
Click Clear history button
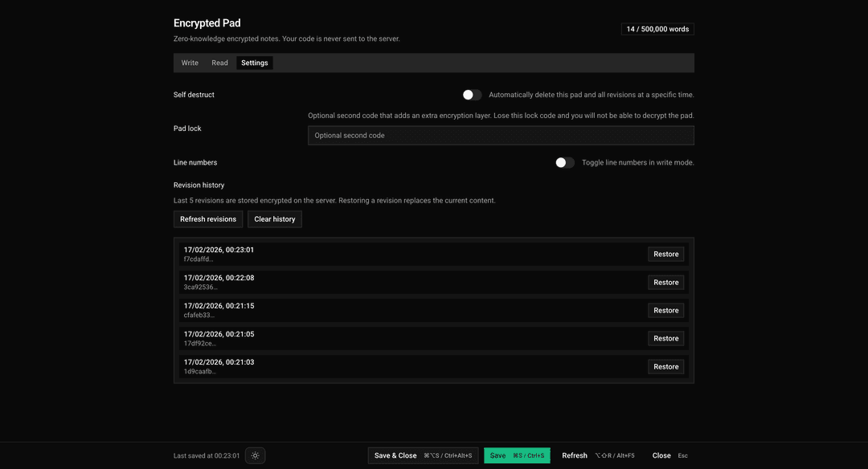pyautogui.click(x=275, y=219)
